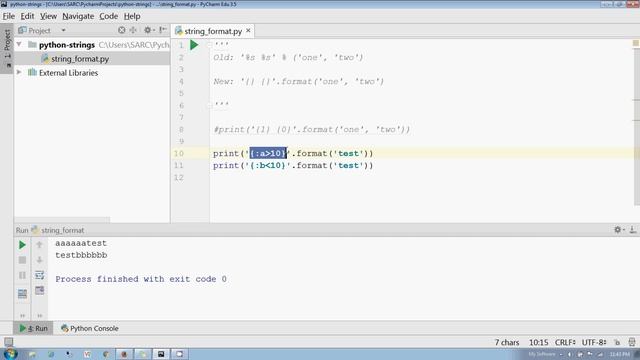The height and width of the screenshot is (360, 640).
Task: Open the Code menu
Action: (109, 16)
